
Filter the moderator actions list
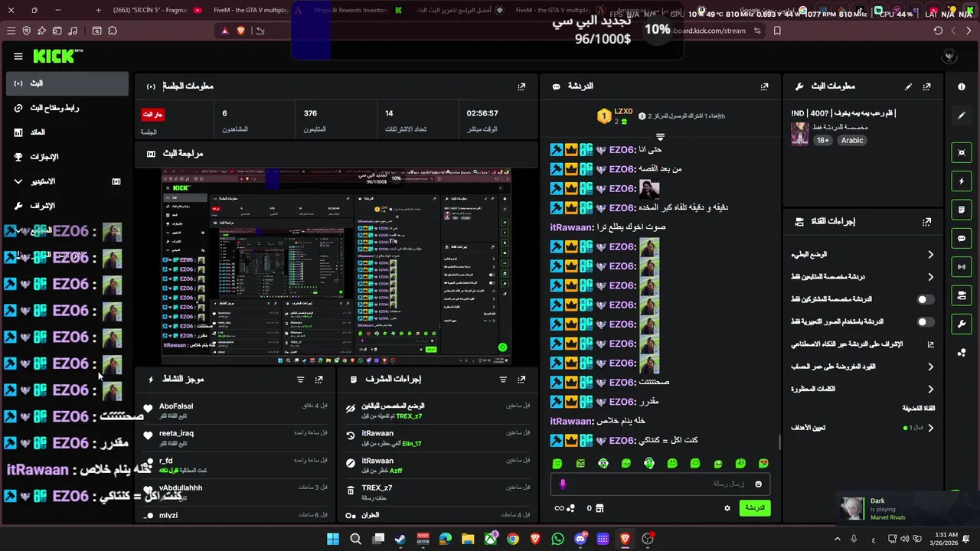(503, 379)
